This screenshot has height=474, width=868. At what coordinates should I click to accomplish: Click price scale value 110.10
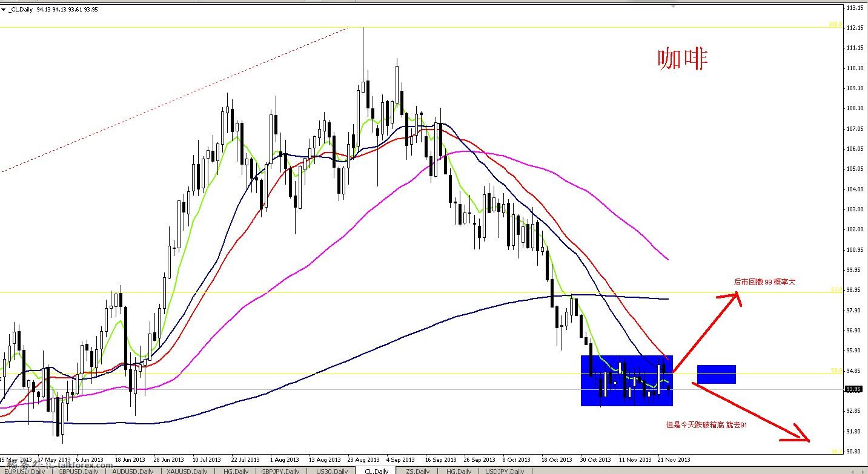(x=855, y=68)
